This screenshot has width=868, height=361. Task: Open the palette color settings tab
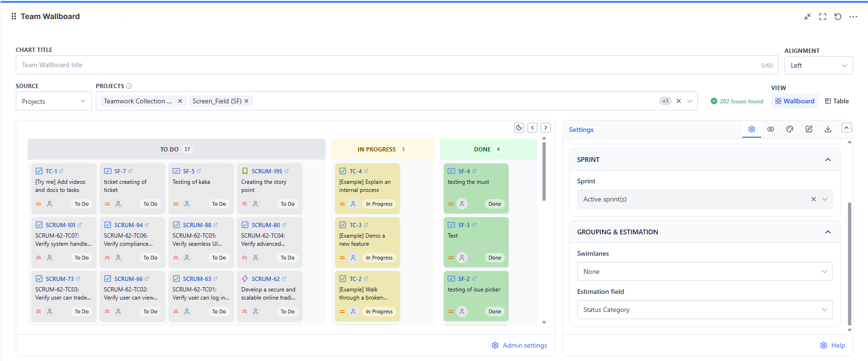click(790, 129)
